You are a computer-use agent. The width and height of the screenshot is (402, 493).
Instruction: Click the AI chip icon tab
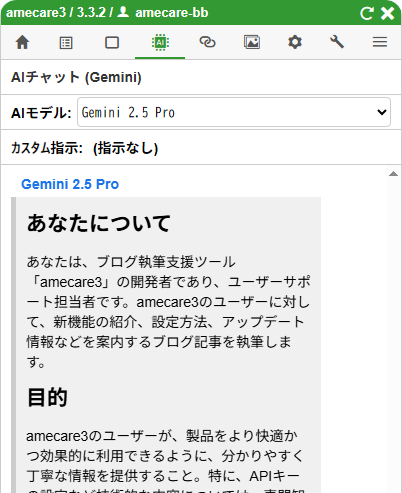click(x=160, y=43)
